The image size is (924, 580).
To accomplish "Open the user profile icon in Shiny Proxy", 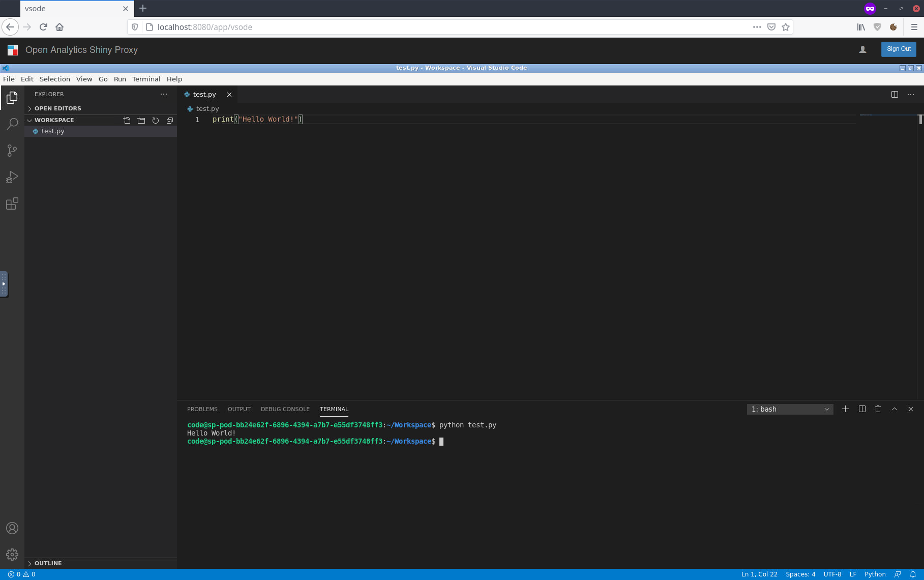I will [862, 49].
